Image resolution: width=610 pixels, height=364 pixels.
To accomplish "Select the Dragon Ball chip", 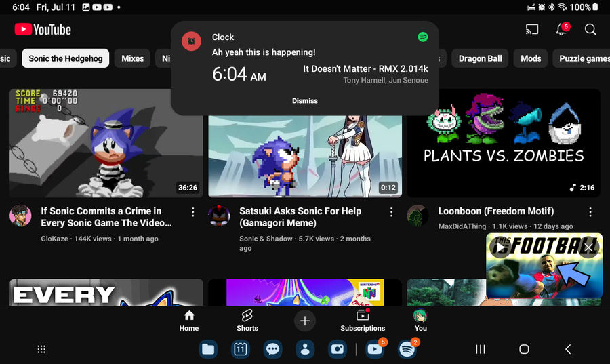I will click(x=480, y=58).
